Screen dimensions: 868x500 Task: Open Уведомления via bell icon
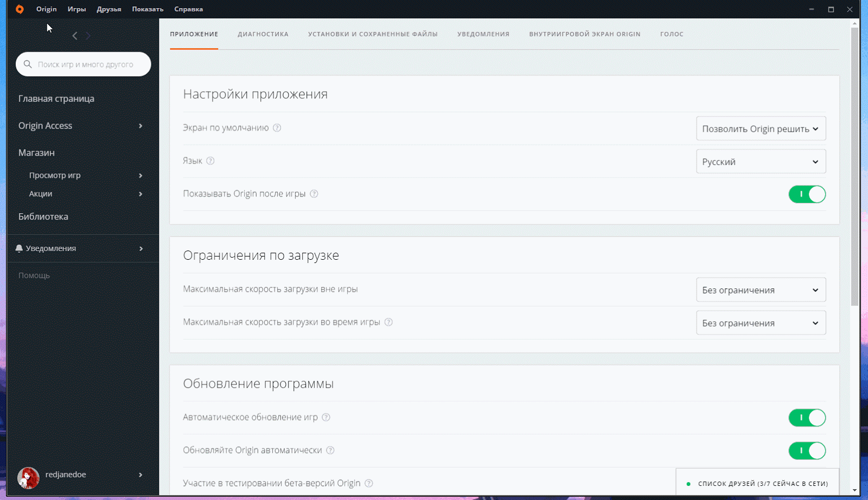point(20,248)
